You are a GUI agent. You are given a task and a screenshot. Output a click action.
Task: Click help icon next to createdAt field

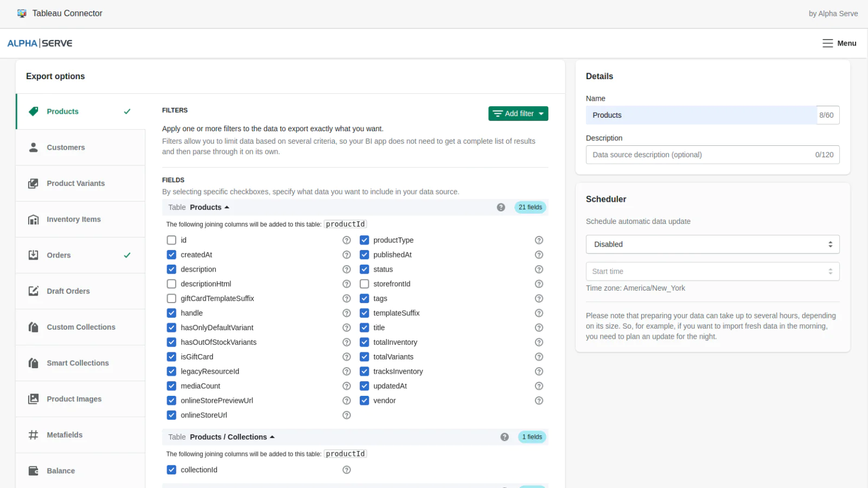tap(347, 255)
